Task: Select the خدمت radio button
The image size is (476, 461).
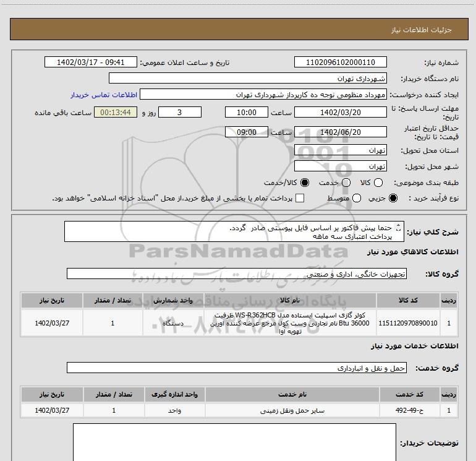Action: pyautogui.click(x=346, y=183)
